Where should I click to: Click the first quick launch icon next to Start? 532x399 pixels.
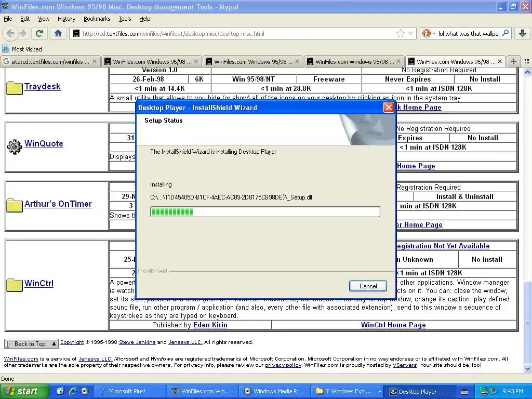(60, 391)
